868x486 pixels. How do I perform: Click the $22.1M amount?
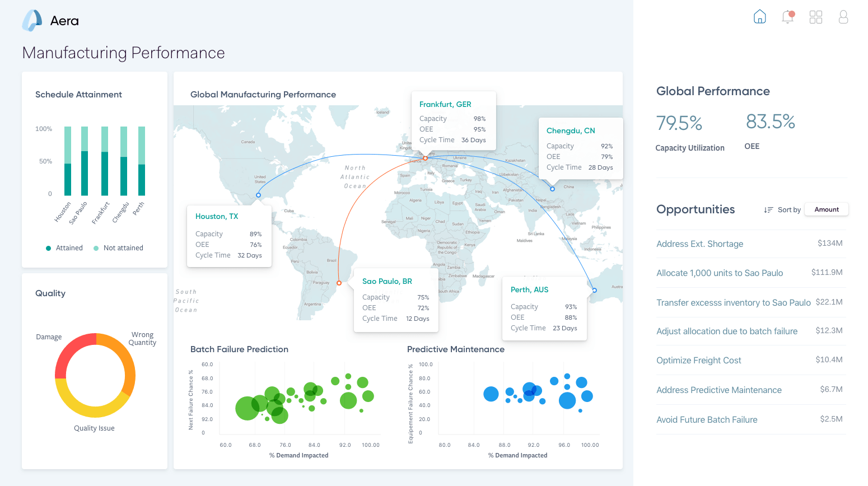coord(829,302)
